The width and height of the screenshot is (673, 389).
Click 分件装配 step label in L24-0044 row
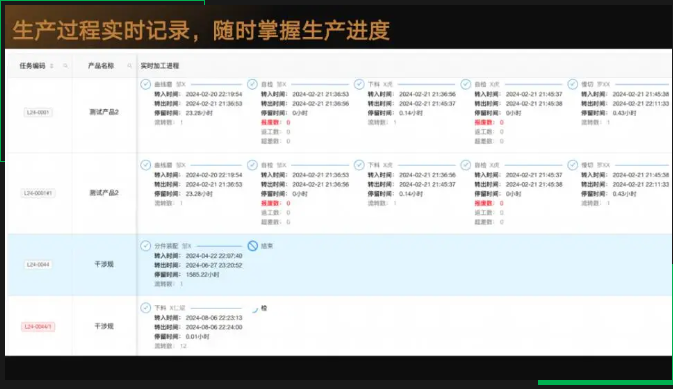click(x=166, y=246)
